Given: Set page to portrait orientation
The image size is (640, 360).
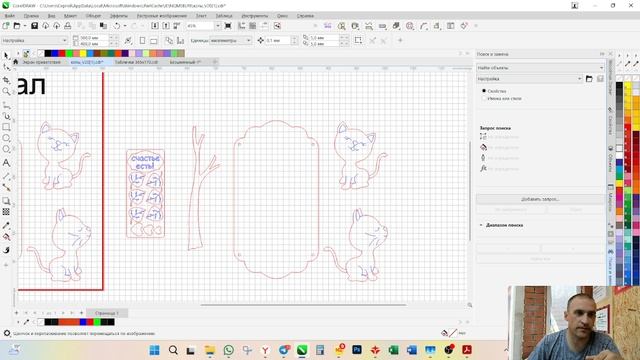Looking at the screenshot, I should (142, 40).
